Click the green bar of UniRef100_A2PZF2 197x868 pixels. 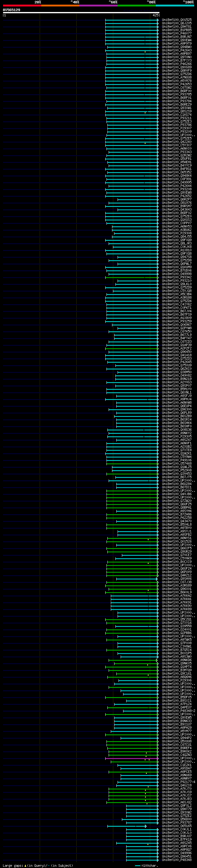click(131, 349)
